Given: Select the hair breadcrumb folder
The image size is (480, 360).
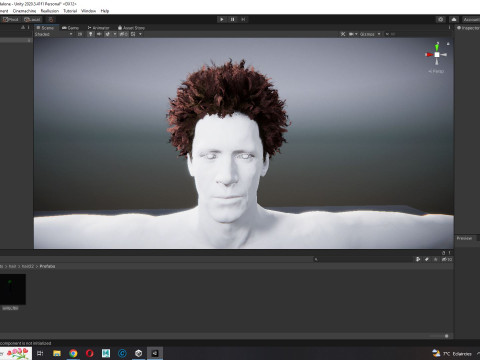Looking at the screenshot, I should pos(12,266).
